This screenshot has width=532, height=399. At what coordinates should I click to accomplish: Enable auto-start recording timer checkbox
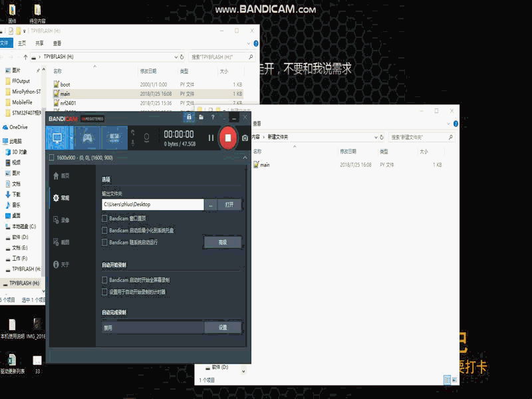click(x=105, y=292)
